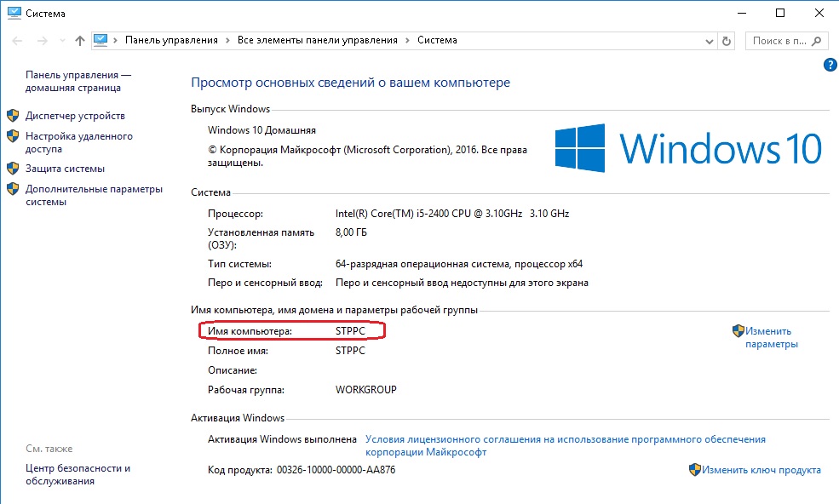Click the computer icon in the address bar
Image resolution: width=839 pixels, height=504 pixels.
pyautogui.click(x=101, y=40)
